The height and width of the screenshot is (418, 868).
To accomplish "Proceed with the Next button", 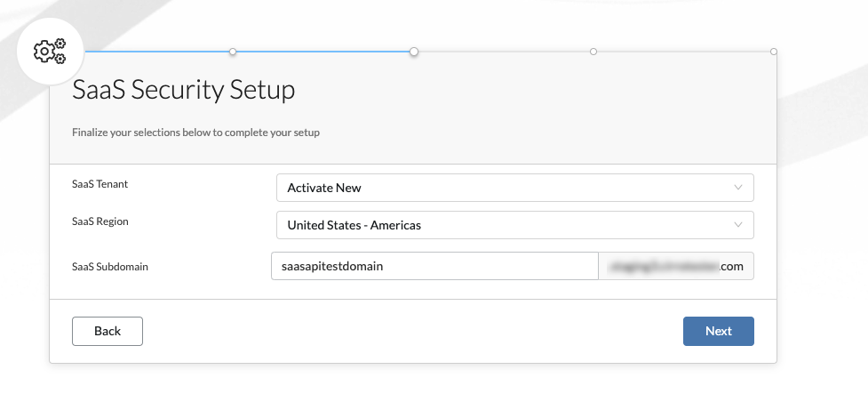I will (x=718, y=331).
